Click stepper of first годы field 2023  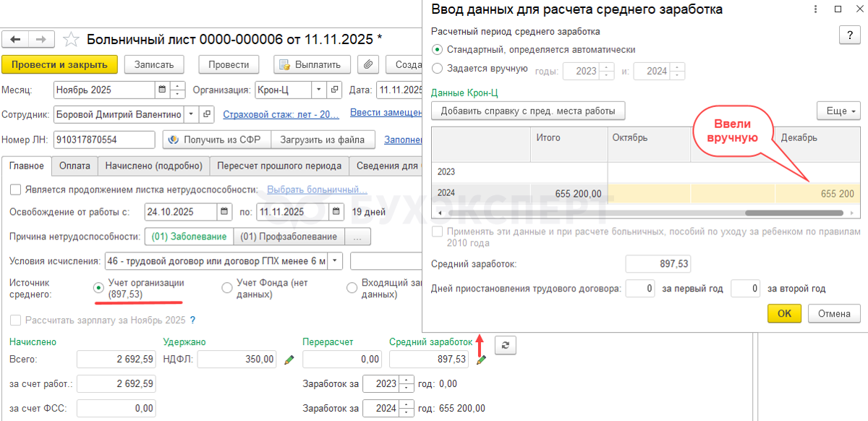coord(606,72)
